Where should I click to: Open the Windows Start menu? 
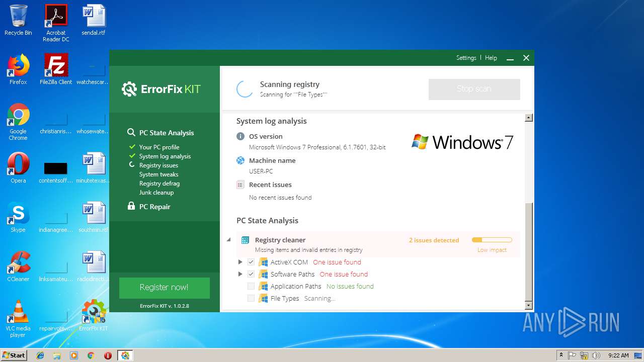(x=14, y=355)
